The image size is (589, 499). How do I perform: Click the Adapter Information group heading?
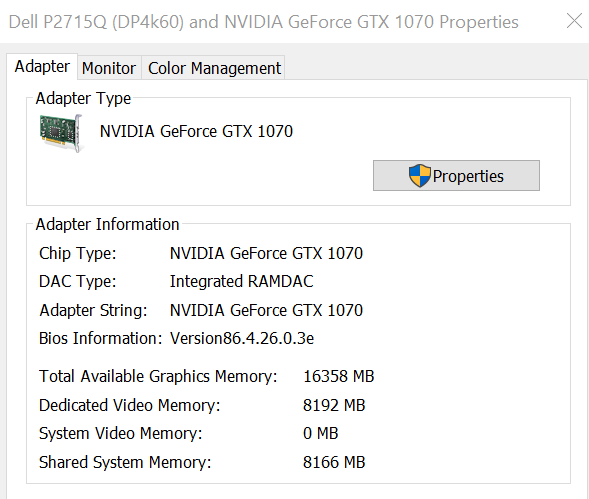tap(107, 224)
